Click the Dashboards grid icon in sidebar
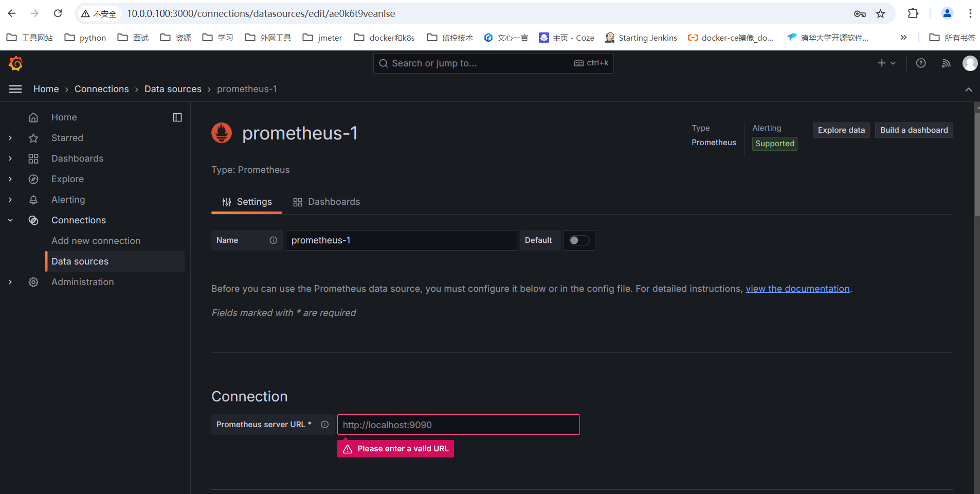This screenshot has width=980, height=494. (33, 158)
